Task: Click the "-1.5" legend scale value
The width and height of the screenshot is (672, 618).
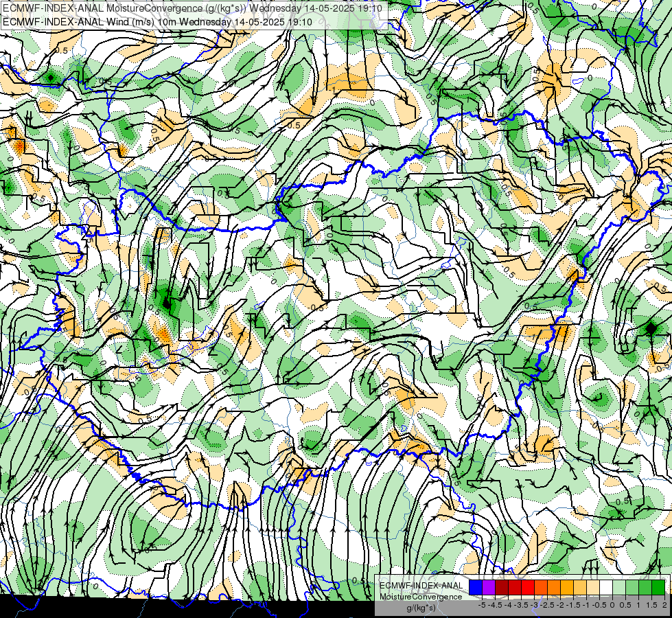Action: point(573,605)
